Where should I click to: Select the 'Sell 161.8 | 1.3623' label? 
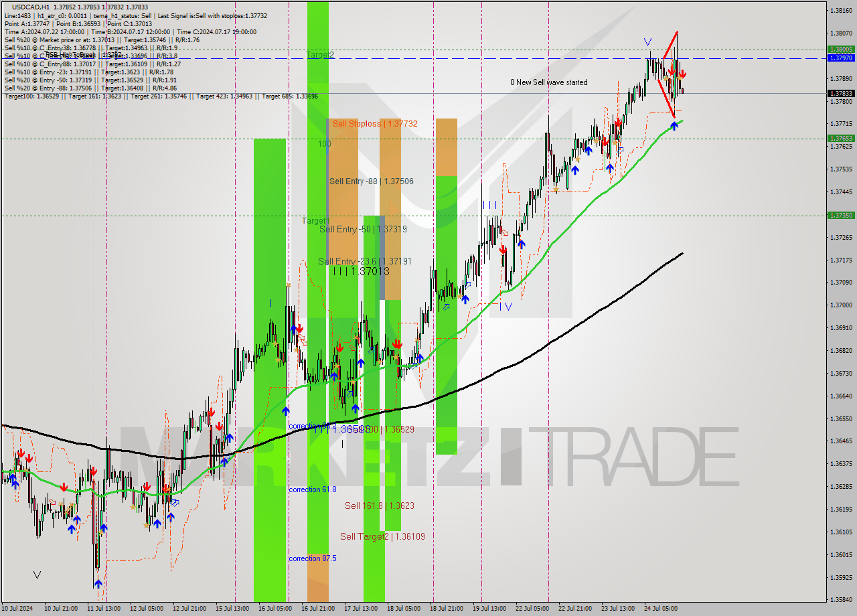click(380, 506)
